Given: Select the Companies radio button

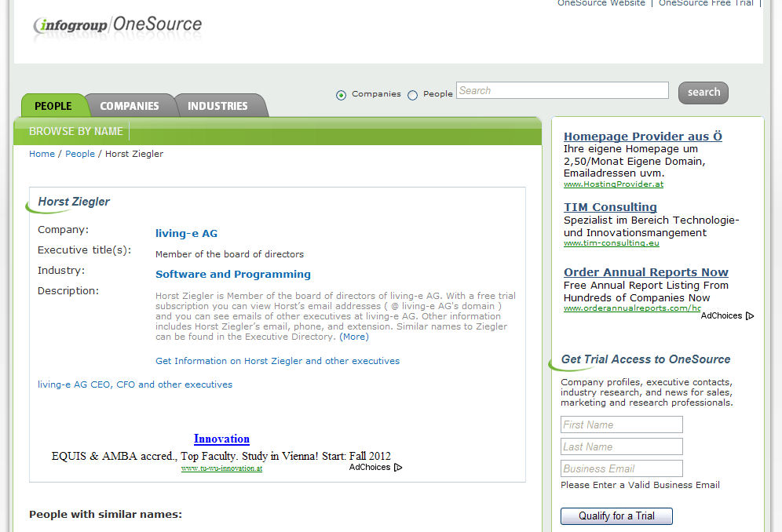Looking at the screenshot, I should pyautogui.click(x=341, y=95).
